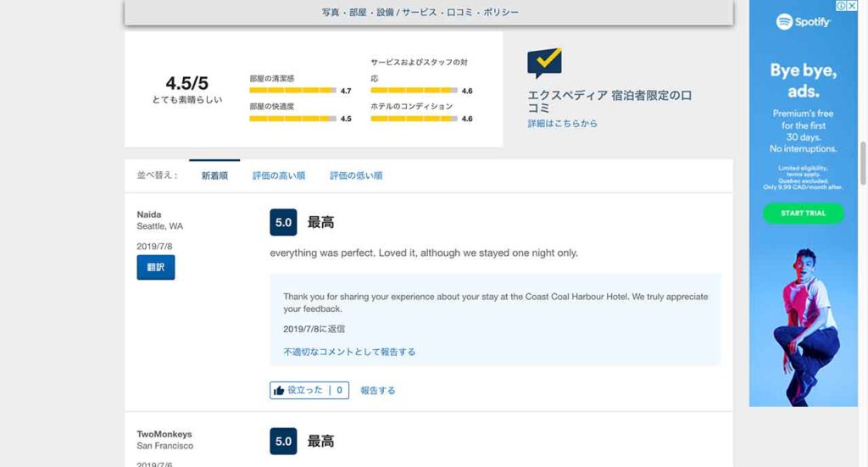
Task: Click the 部屋の清潔感 rating bar
Action: point(292,91)
